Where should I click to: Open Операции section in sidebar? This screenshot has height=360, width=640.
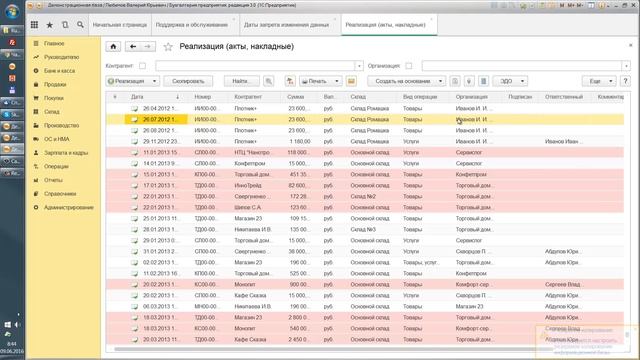point(56,167)
